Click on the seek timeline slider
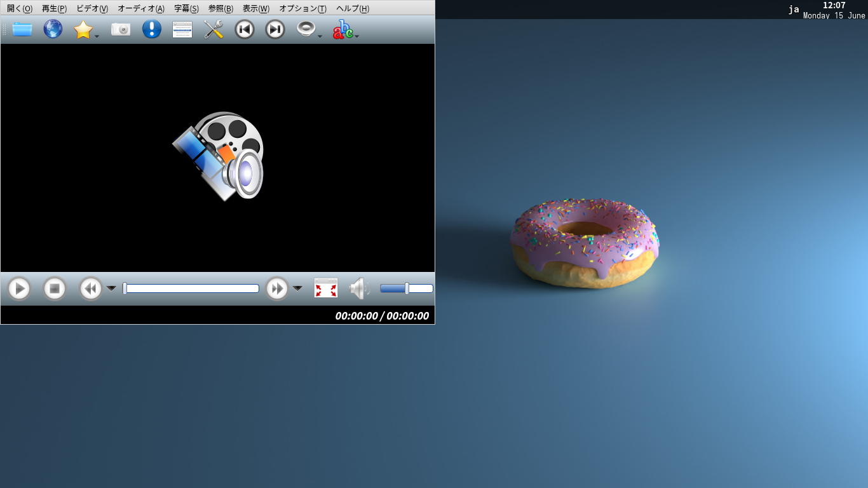 [x=191, y=288]
